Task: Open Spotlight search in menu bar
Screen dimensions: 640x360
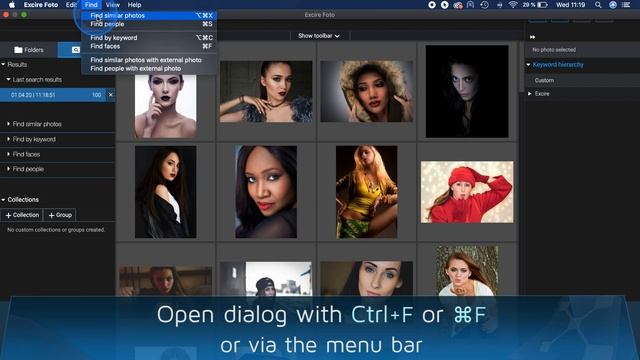Action: (x=598, y=5)
